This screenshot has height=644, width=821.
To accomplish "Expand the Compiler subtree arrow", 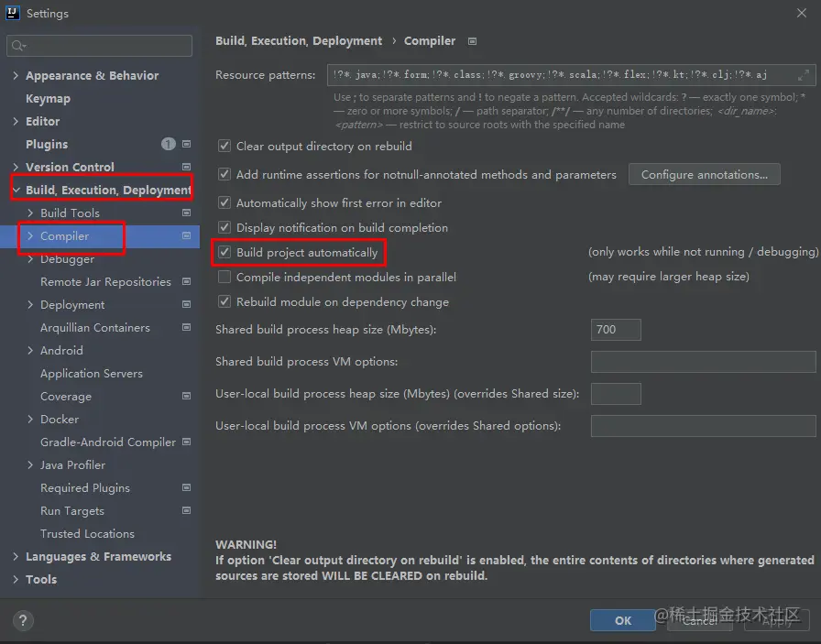I will click(x=30, y=235).
